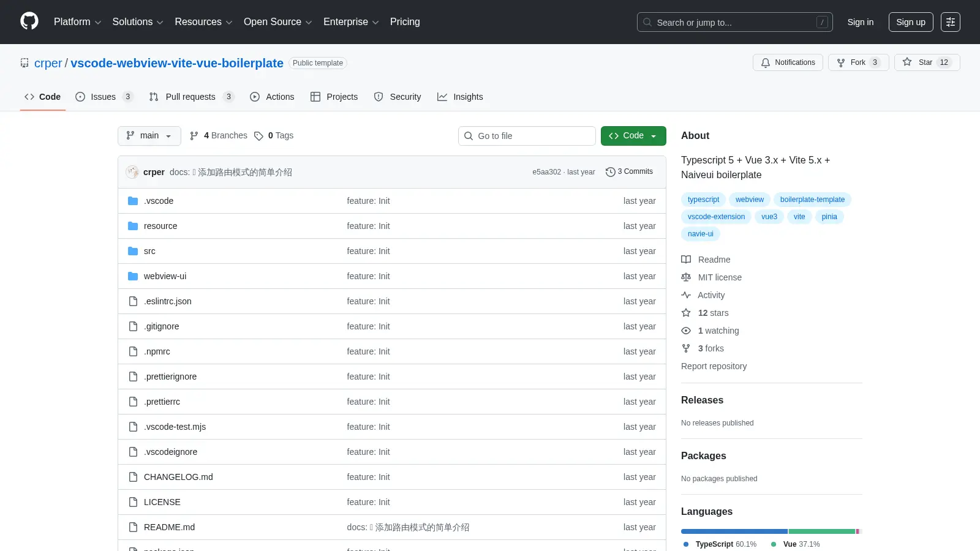Image resolution: width=980 pixels, height=551 pixels.
Task: Click the boilerplate-template topic tag
Action: point(812,200)
